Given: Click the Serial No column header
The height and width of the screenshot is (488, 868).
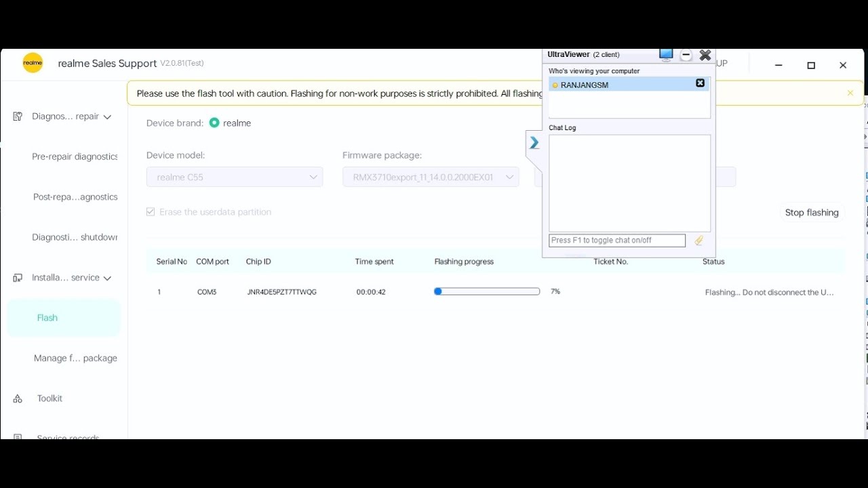Looking at the screenshot, I should pos(172,262).
